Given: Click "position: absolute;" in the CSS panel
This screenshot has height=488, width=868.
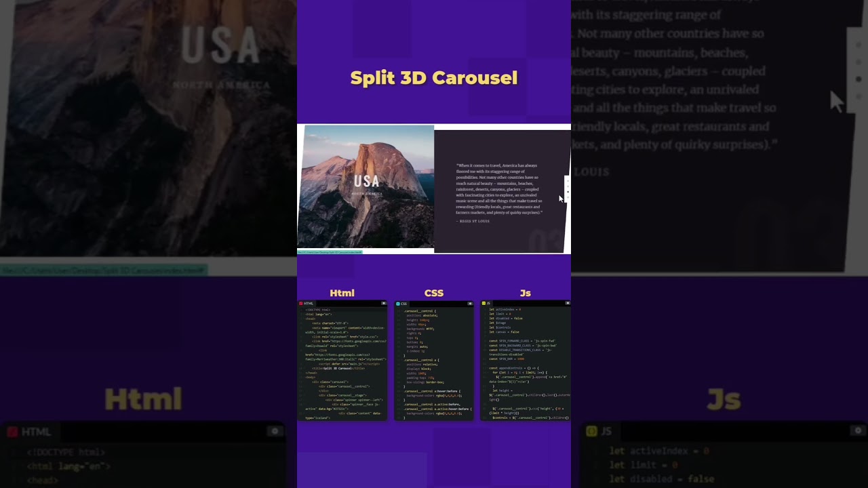Looking at the screenshot, I should click(422, 315).
